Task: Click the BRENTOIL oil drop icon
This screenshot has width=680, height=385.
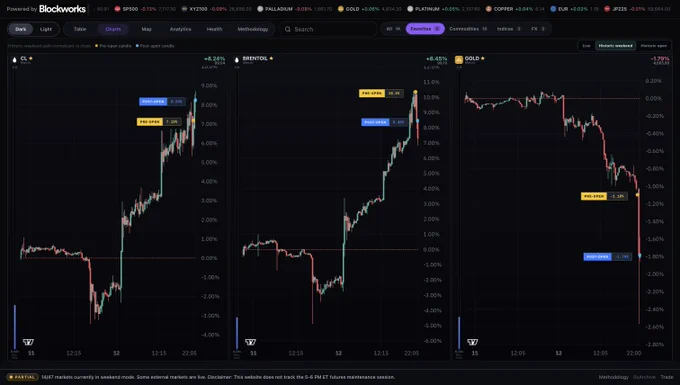Action: (x=237, y=59)
